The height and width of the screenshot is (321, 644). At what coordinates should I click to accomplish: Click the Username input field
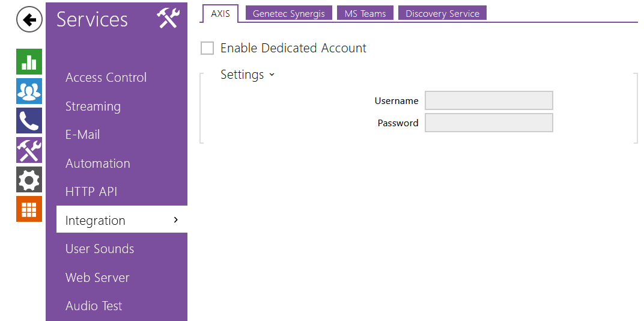pos(488,100)
